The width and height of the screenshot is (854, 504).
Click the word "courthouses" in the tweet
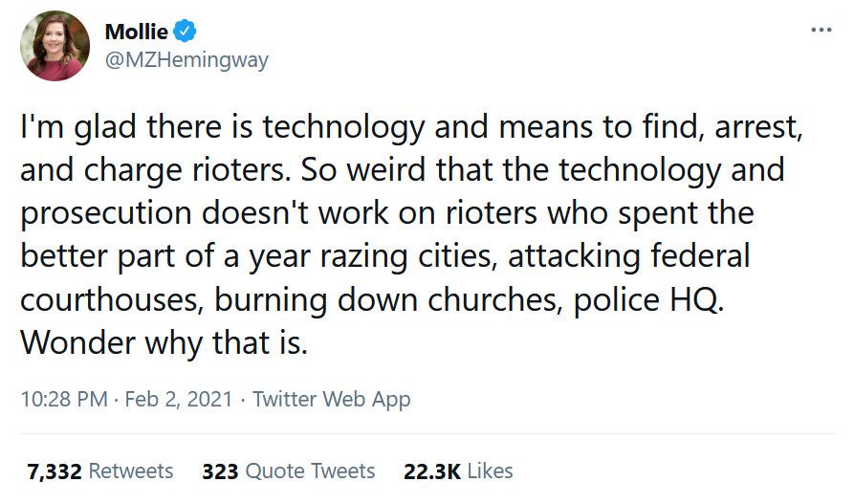[x=111, y=298]
